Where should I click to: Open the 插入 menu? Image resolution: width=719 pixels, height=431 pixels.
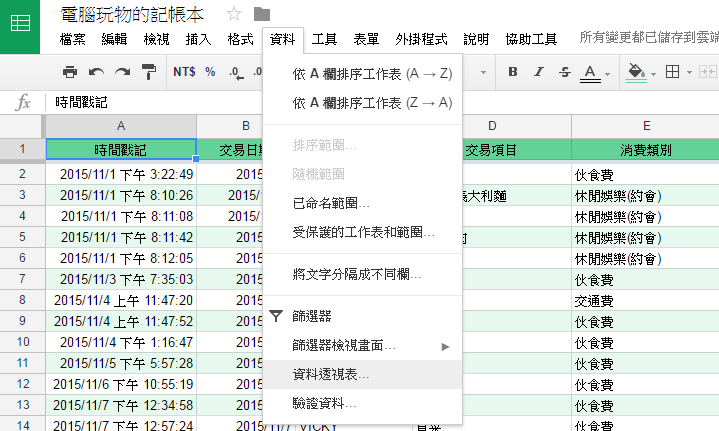coord(198,39)
